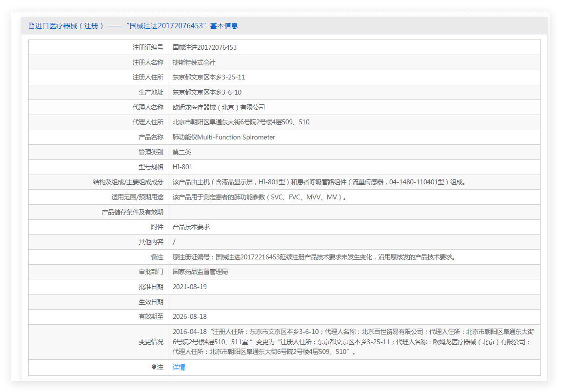
Task: Select production address 东京都文京区本乡3-6-10
Action: [207, 92]
